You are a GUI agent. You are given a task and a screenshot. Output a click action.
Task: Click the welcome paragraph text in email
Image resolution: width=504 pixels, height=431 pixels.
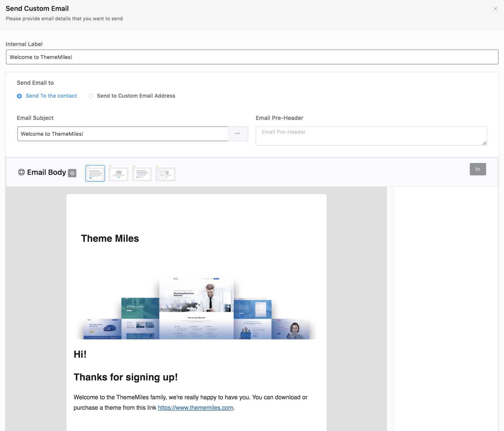pyautogui.click(x=191, y=402)
